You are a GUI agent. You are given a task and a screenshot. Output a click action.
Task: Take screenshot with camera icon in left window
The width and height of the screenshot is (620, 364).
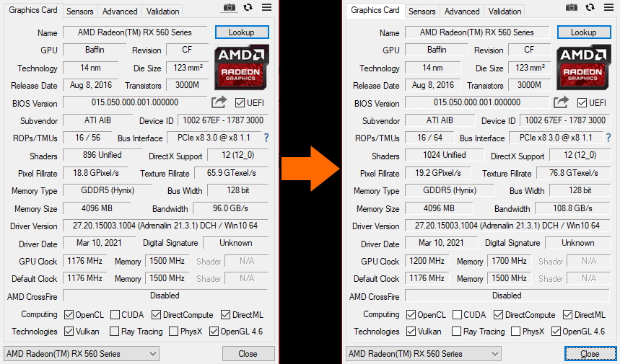click(229, 7)
